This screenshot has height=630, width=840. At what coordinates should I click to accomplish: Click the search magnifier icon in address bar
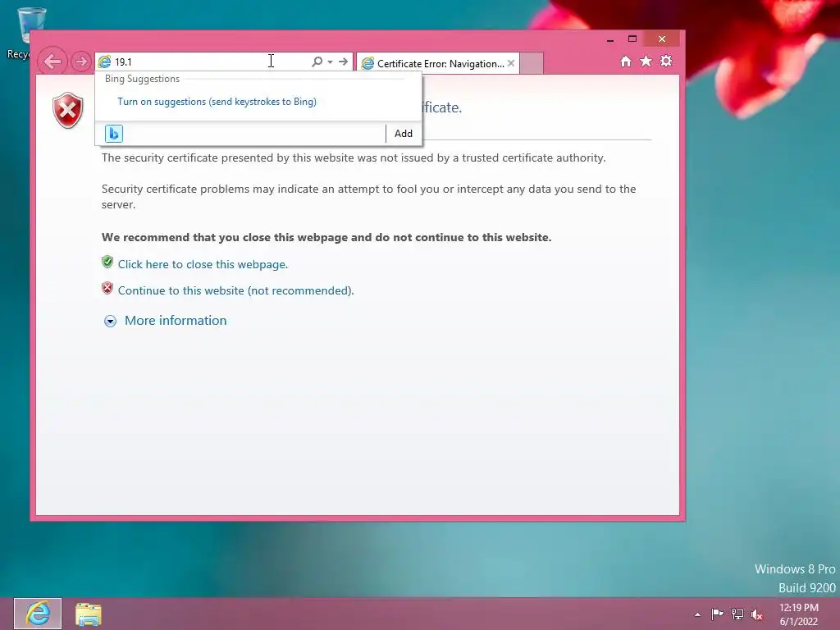pos(317,62)
